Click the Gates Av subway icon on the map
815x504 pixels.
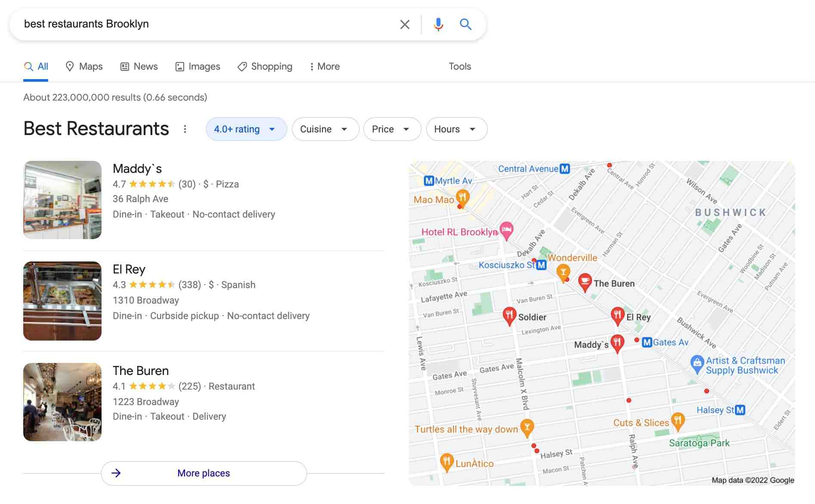click(647, 342)
